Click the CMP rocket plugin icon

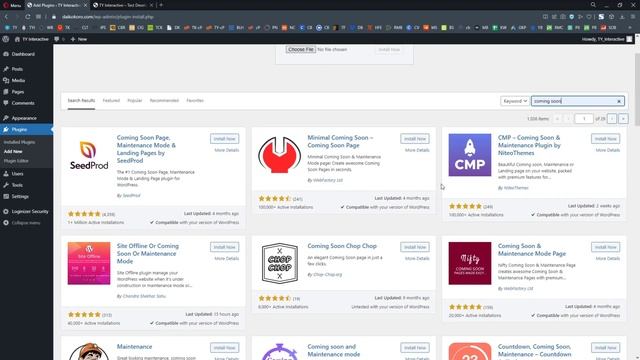pos(470,155)
